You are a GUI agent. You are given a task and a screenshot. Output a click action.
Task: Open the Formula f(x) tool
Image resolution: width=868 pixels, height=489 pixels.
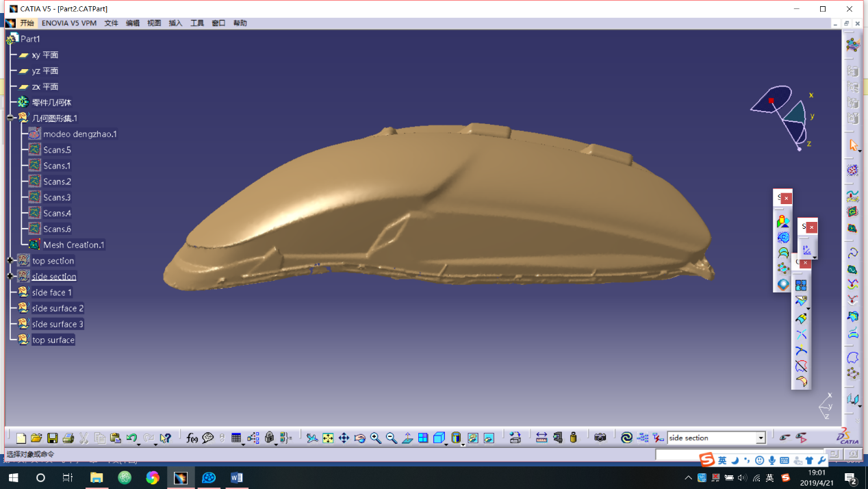tap(192, 438)
